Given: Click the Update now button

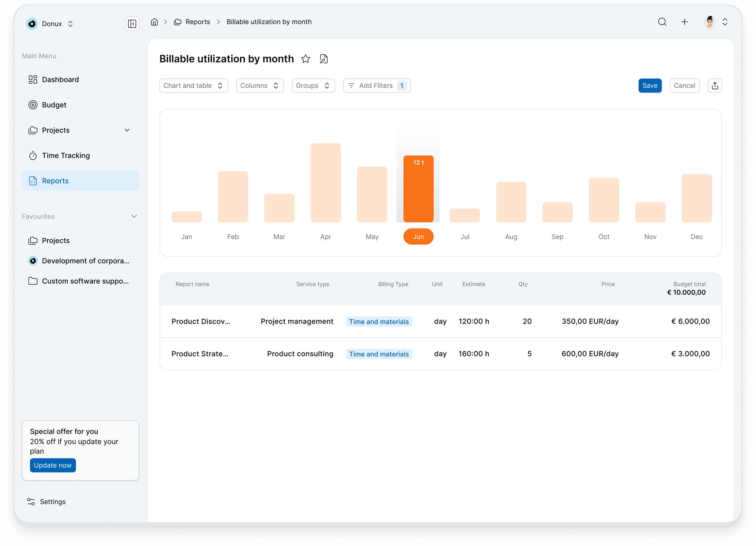Looking at the screenshot, I should [x=53, y=465].
